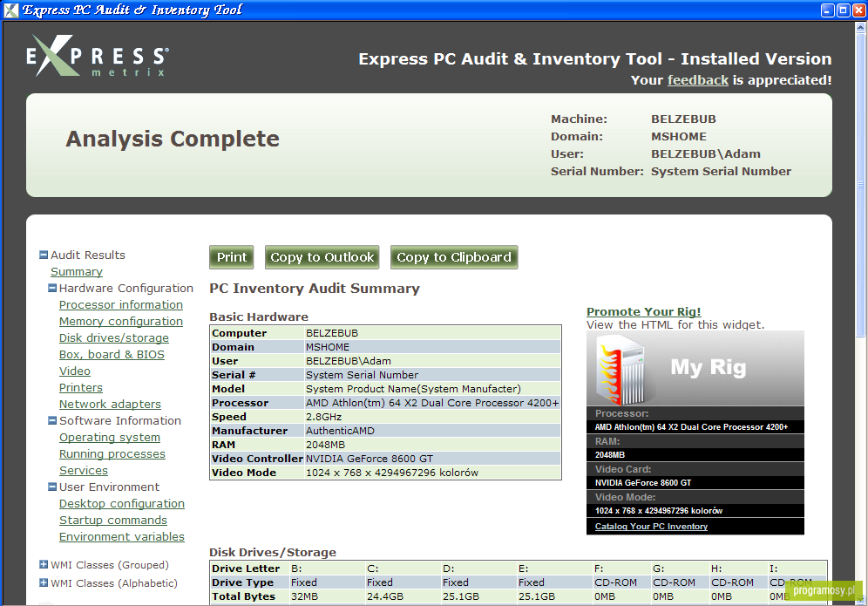Click Processor value AMD Athlon in table
The width and height of the screenshot is (868, 606).
[432, 403]
